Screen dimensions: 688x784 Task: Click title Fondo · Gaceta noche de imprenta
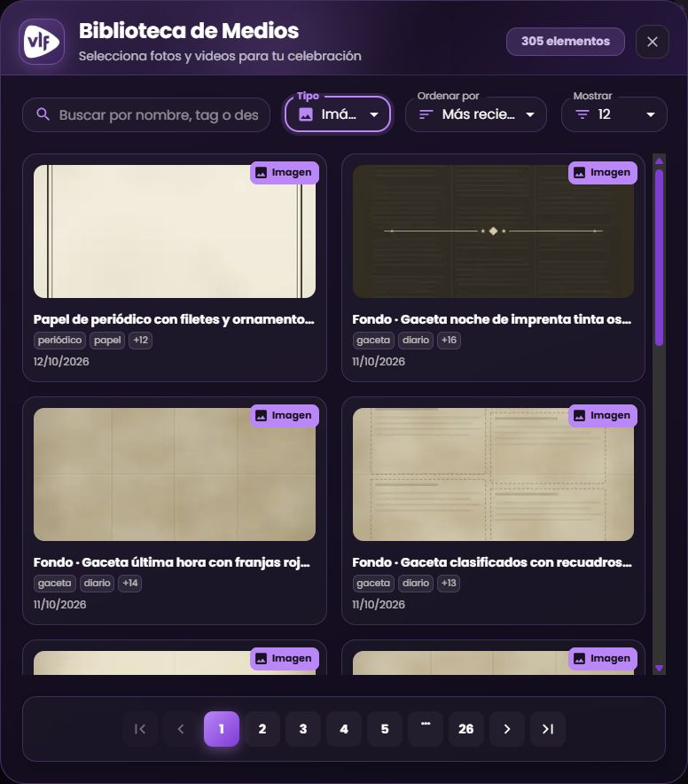click(491, 319)
